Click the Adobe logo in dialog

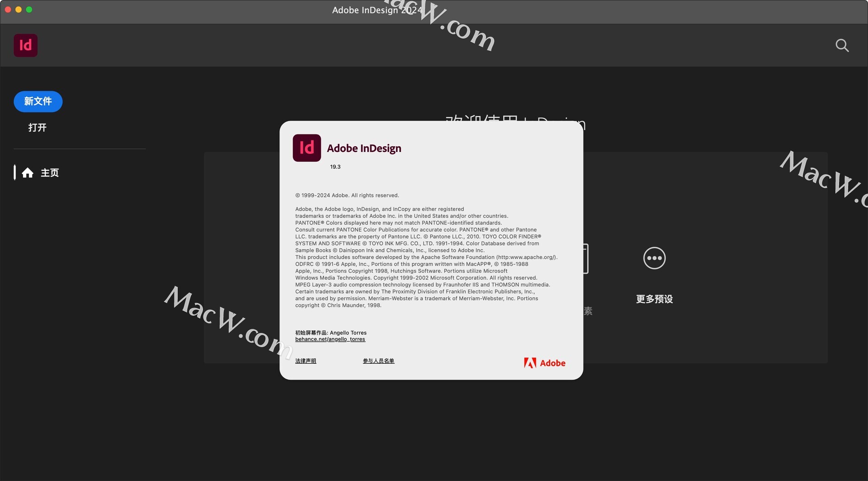coord(545,363)
